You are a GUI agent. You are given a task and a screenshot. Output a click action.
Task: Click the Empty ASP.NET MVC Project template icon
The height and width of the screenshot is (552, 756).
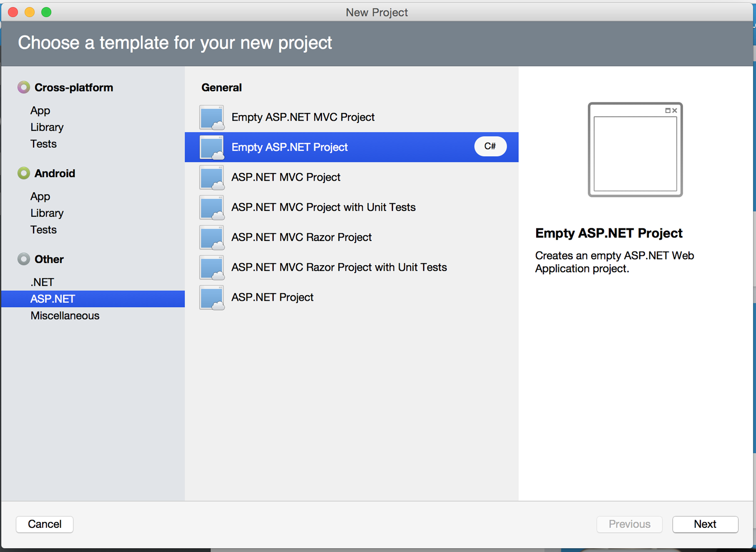tap(212, 117)
